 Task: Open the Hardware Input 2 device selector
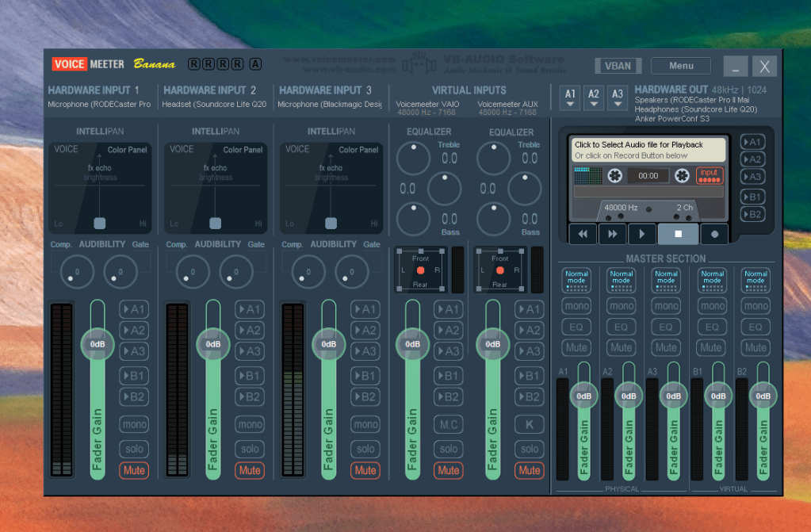tap(214, 104)
